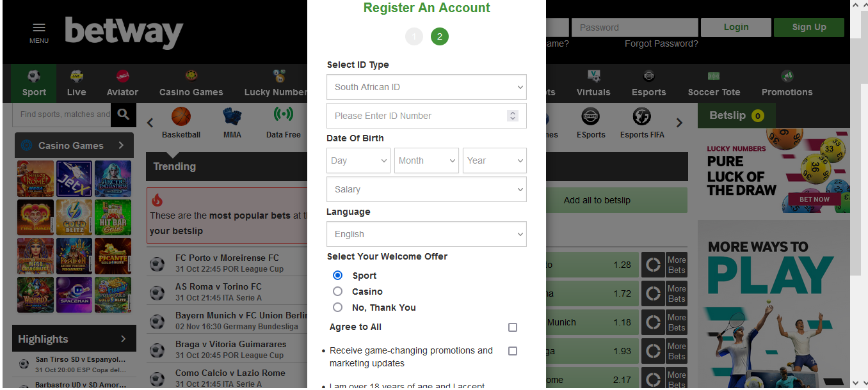Click the Forgot Password link
The height and width of the screenshot is (390, 868).
click(x=661, y=43)
